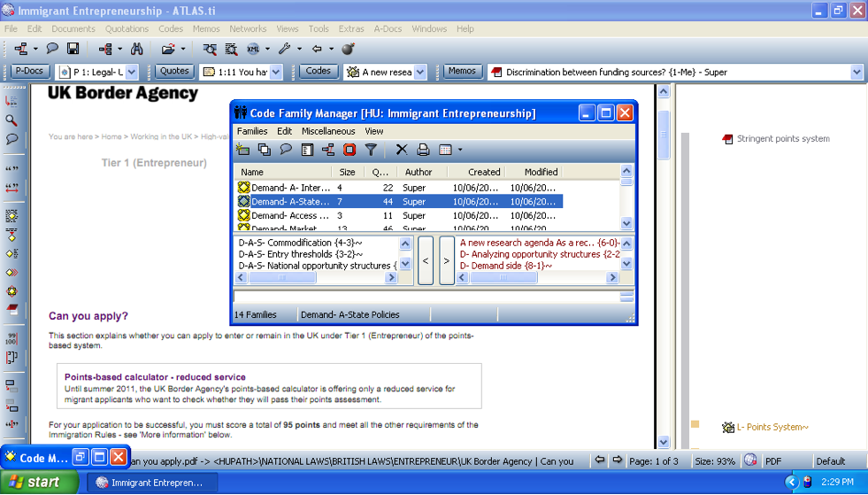868x495 pixels.
Task: Open the wrench tools icon
Action: [285, 49]
